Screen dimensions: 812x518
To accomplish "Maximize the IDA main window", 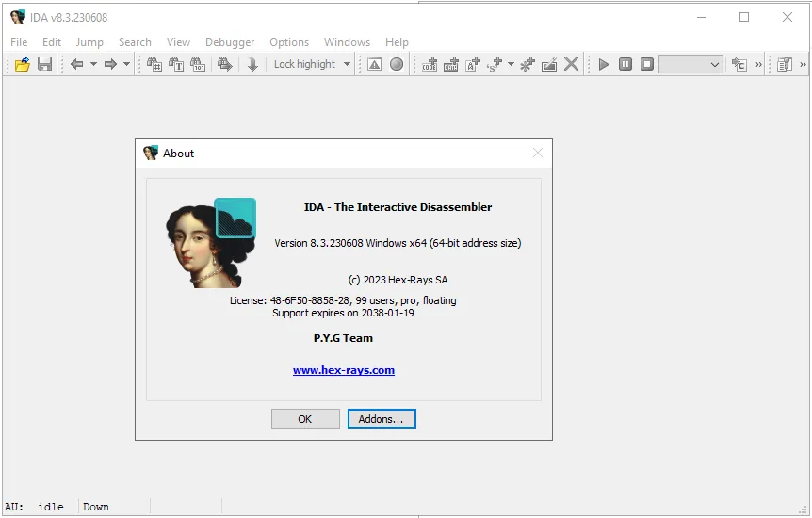I will [x=744, y=17].
